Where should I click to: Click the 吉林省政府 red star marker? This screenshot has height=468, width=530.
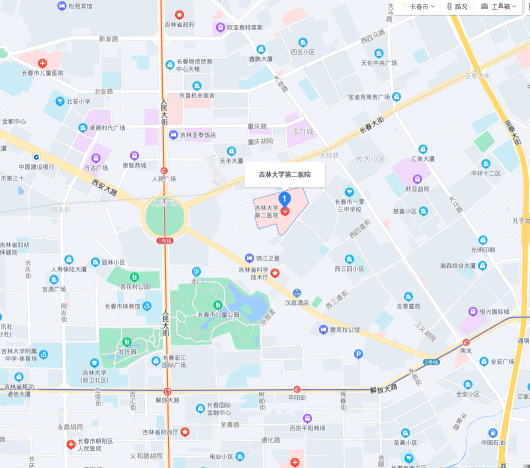(179, 15)
